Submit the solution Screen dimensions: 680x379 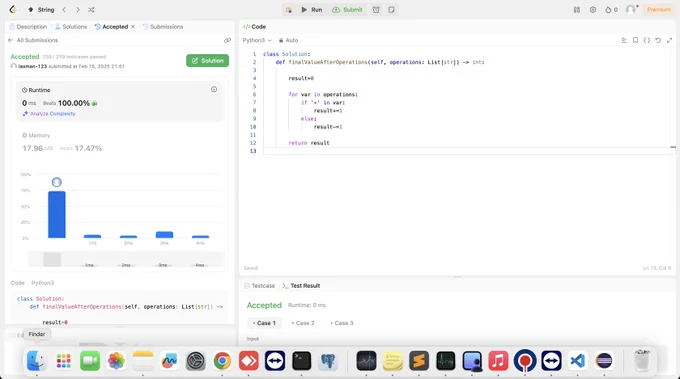click(x=347, y=10)
